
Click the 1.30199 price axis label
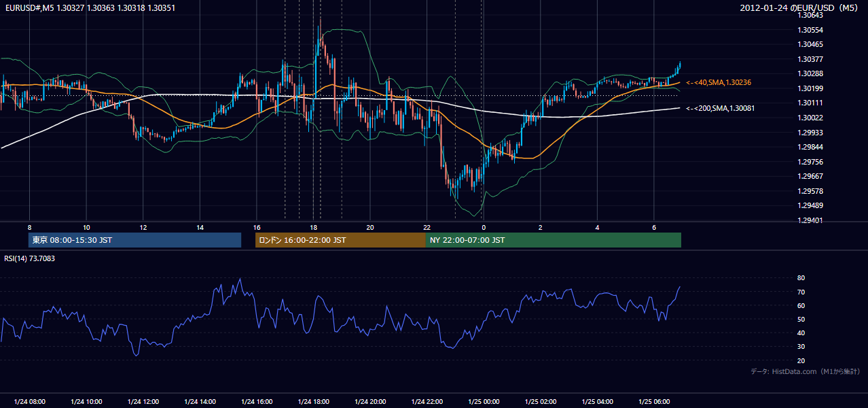pyautogui.click(x=810, y=88)
